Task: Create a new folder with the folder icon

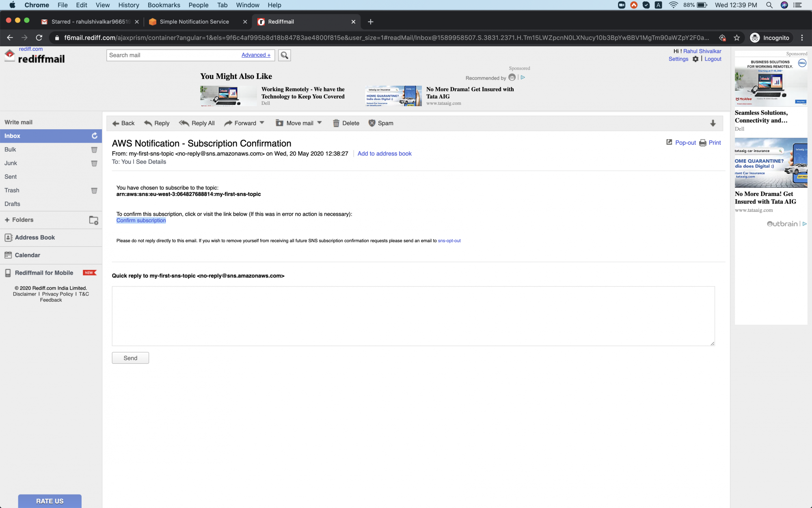Action: (x=93, y=220)
